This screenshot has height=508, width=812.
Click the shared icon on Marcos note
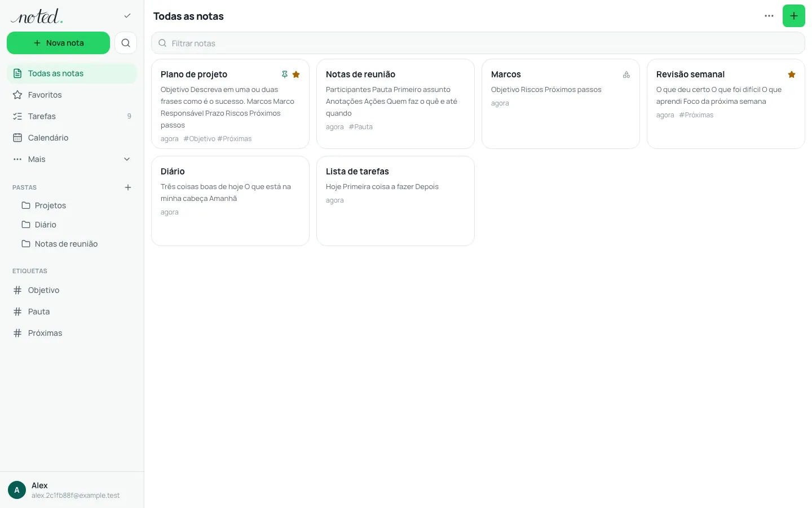[x=626, y=75]
